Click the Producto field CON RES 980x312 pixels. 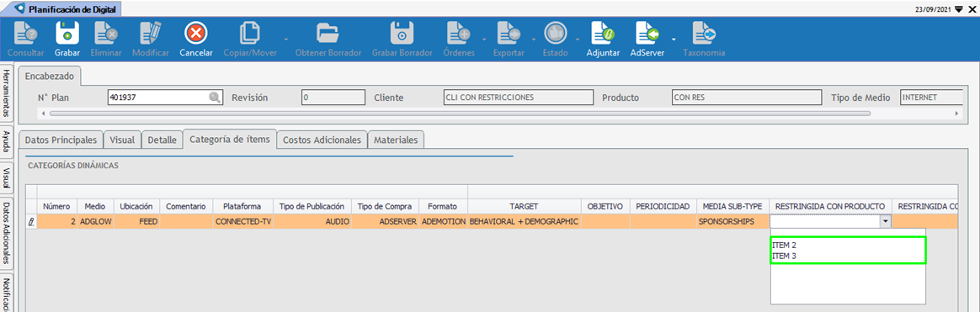(747, 98)
